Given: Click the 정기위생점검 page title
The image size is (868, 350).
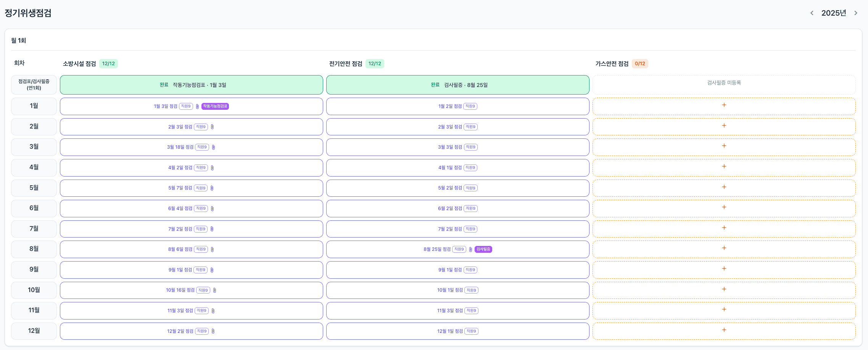Looking at the screenshot, I should click(x=28, y=13).
